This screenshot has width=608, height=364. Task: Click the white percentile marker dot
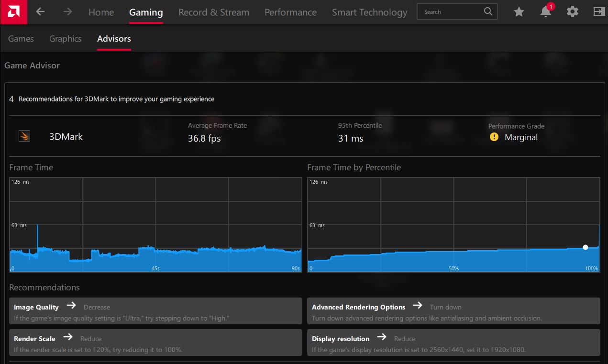586,247
